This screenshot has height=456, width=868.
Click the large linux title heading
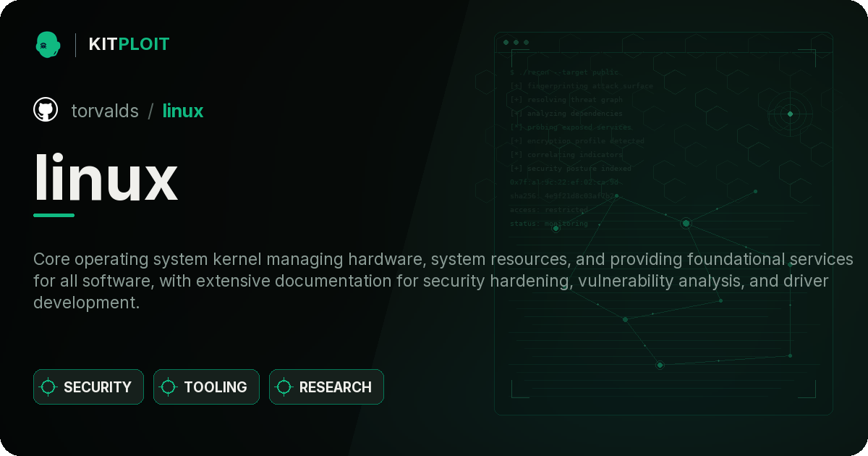[x=106, y=177]
